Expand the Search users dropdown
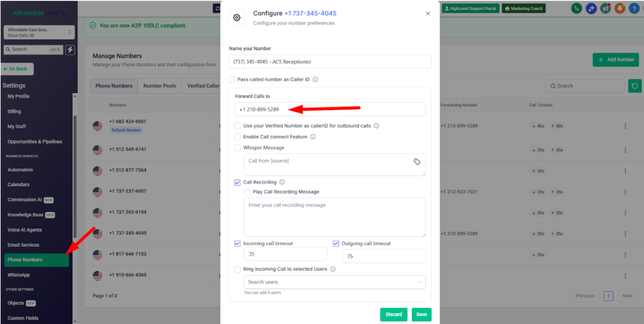 point(334,282)
